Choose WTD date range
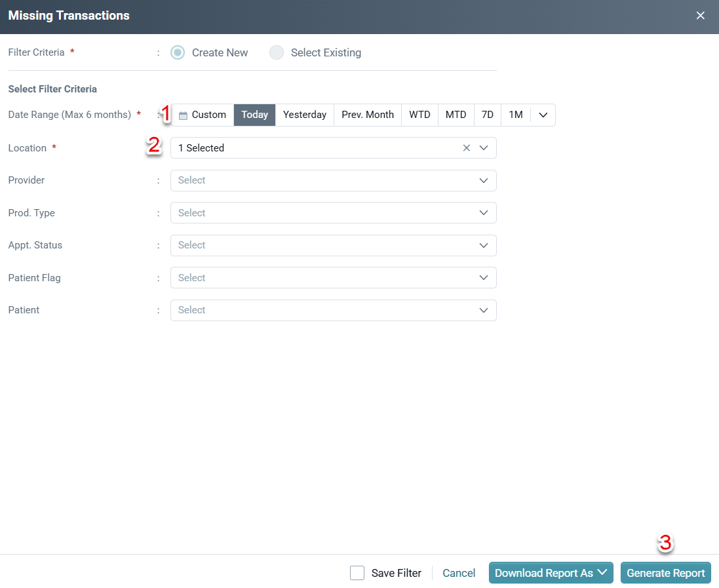The image size is (719, 588). point(419,115)
